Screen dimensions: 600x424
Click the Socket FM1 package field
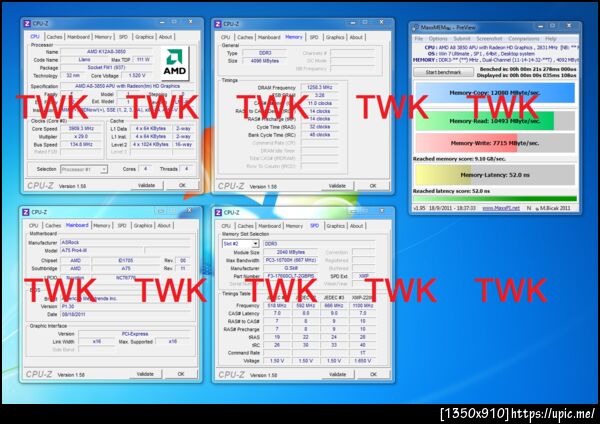click(x=106, y=68)
